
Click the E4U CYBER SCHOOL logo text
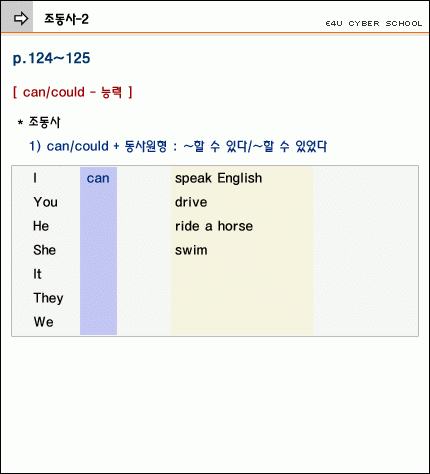coord(374,24)
